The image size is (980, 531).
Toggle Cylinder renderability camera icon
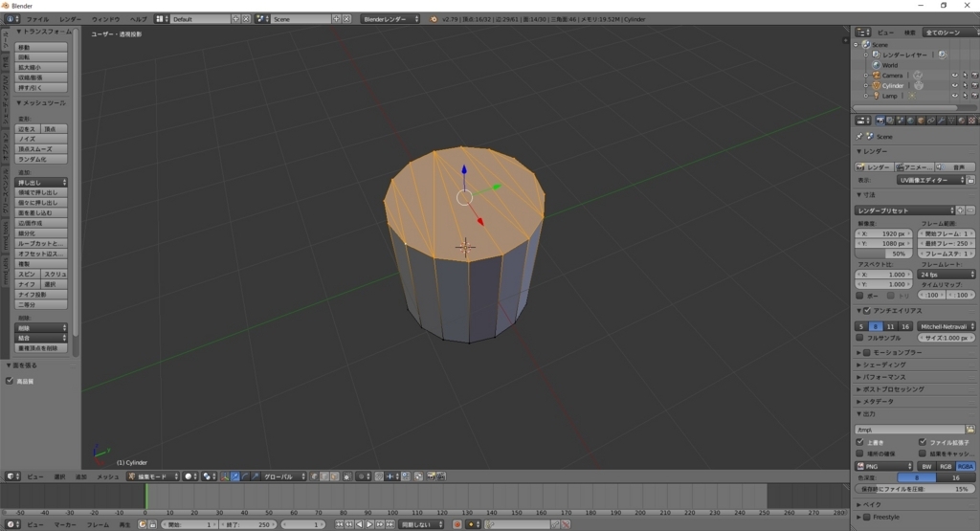point(974,85)
